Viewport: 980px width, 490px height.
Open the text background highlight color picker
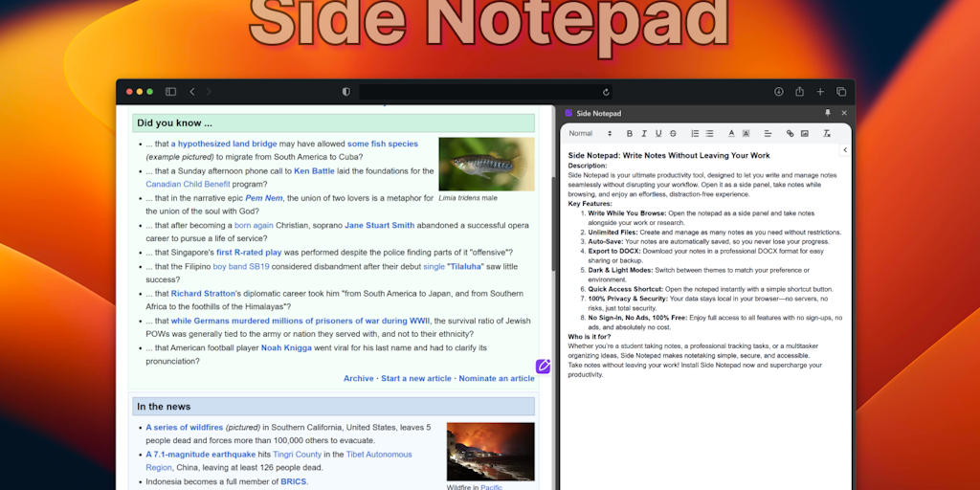pyautogui.click(x=746, y=133)
